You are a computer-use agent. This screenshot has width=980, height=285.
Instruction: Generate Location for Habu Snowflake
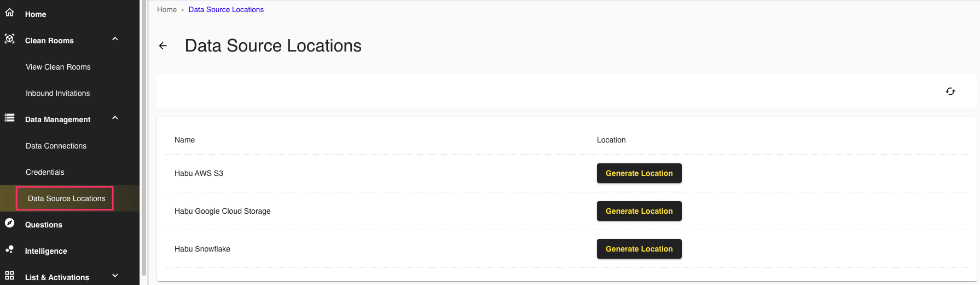pos(639,249)
